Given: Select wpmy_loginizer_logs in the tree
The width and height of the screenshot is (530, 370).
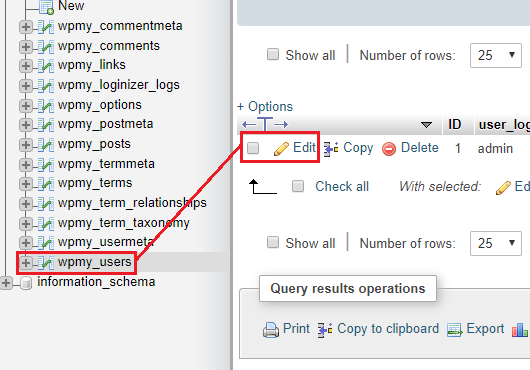Looking at the screenshot, I should coord(119,85).
